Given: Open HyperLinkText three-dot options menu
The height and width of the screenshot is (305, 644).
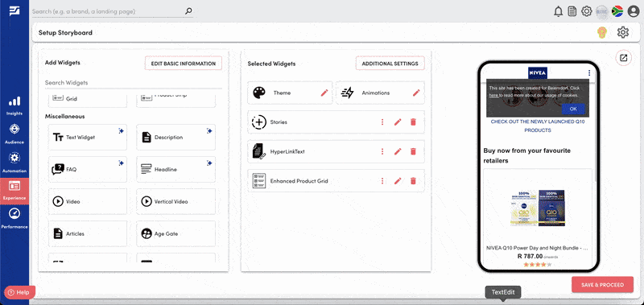Looking at the screenshot, I should pos(382,151).
